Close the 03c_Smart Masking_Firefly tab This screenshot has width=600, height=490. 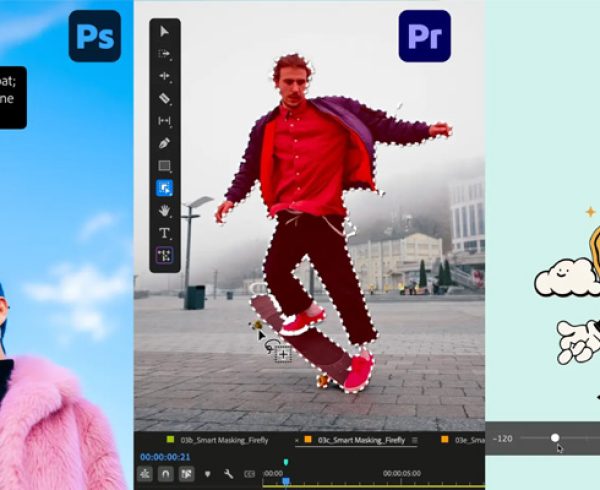tap(297, 440)
